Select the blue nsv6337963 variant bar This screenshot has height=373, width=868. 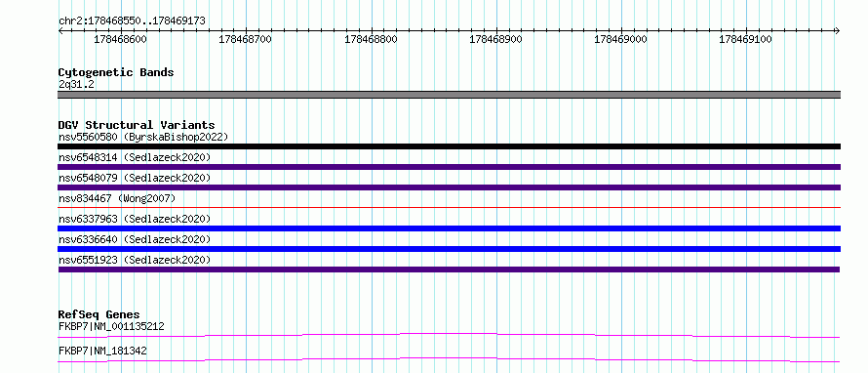coord(449,228)
